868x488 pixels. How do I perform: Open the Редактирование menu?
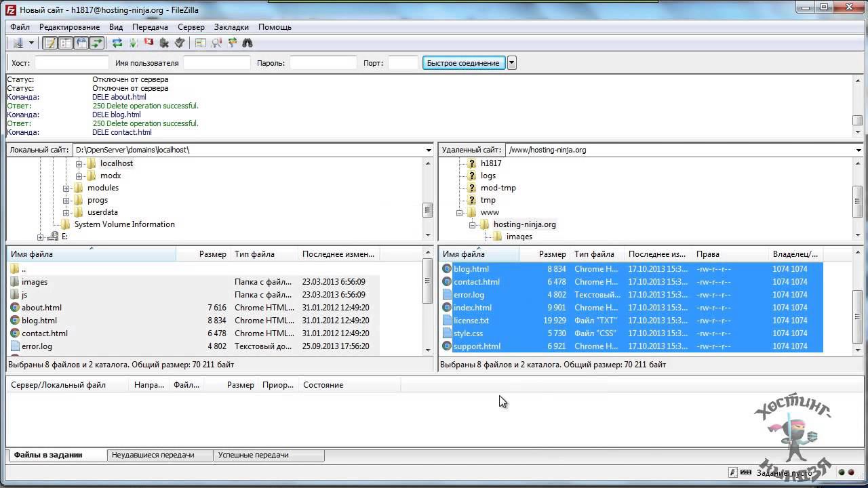pyautogui.click(x=69, y=27)
